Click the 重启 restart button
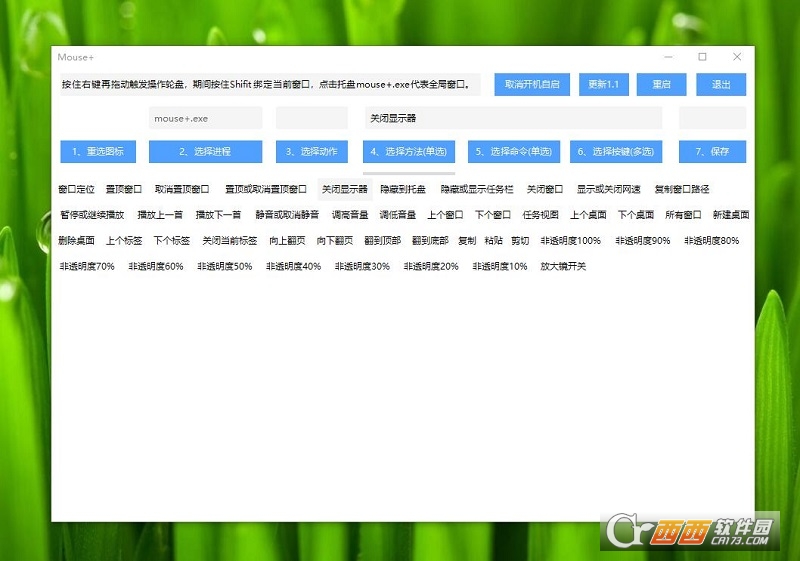Viewport: 800px width, 561px height. click(661, 84)
